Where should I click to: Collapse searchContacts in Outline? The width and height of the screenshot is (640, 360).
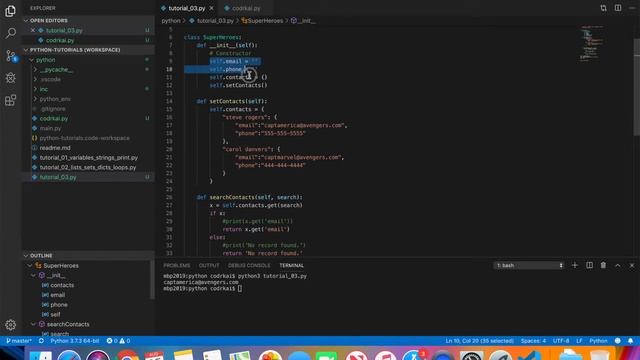33,324
